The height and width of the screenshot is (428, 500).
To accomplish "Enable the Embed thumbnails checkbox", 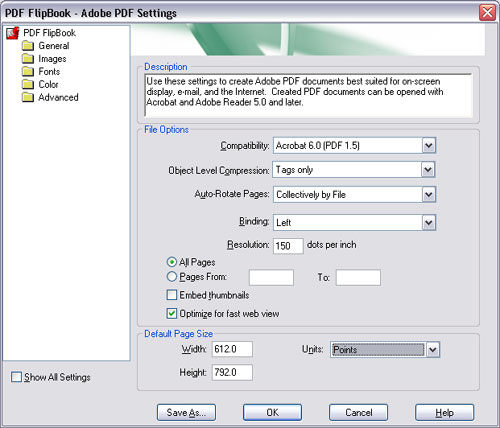I will click(172, 295).
